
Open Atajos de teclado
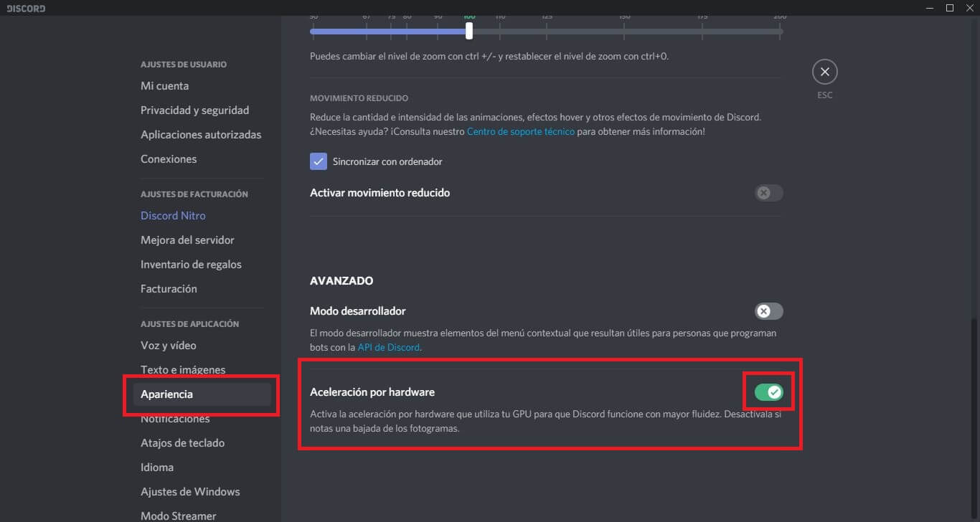tap(182, 443)
